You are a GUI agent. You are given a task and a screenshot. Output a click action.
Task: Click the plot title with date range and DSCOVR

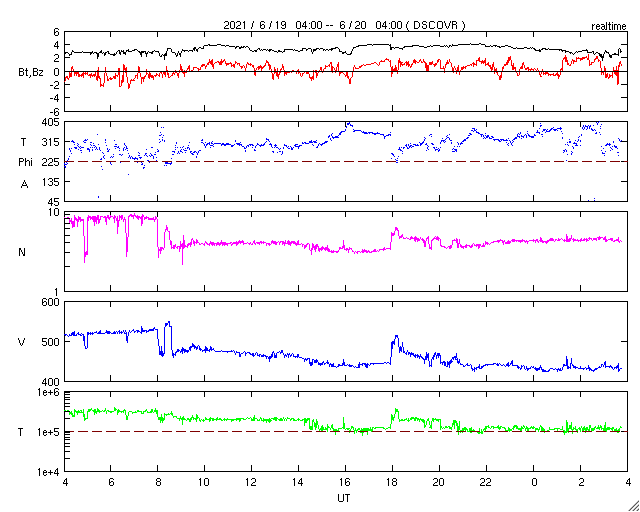click(344, 25)
